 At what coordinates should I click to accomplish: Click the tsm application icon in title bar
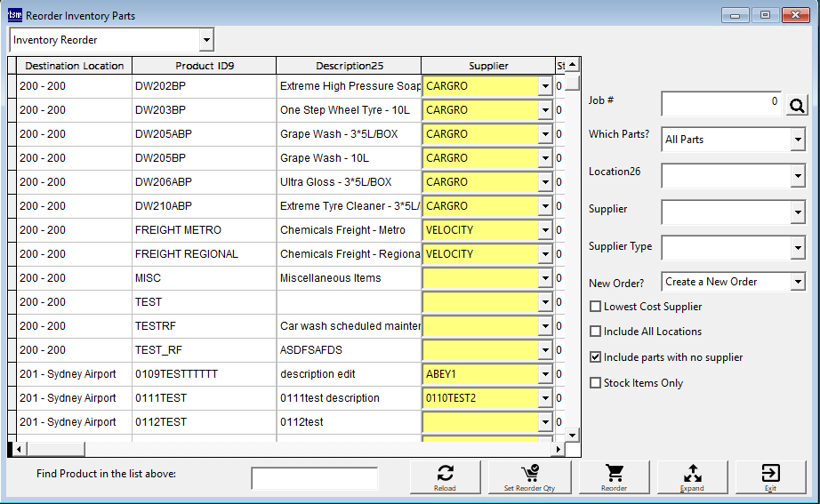click(14, 15)
